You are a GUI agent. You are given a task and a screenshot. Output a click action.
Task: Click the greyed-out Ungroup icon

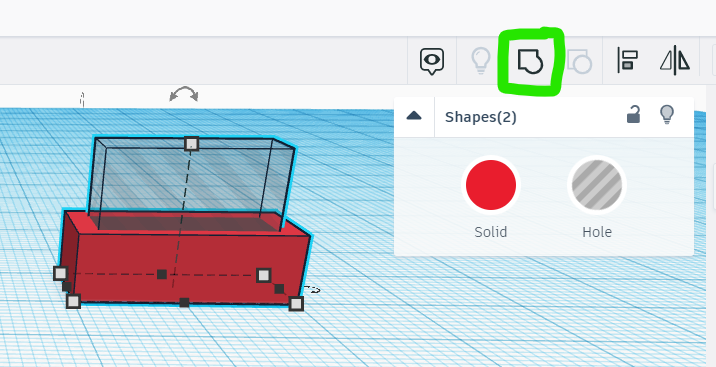pos(579,62)
